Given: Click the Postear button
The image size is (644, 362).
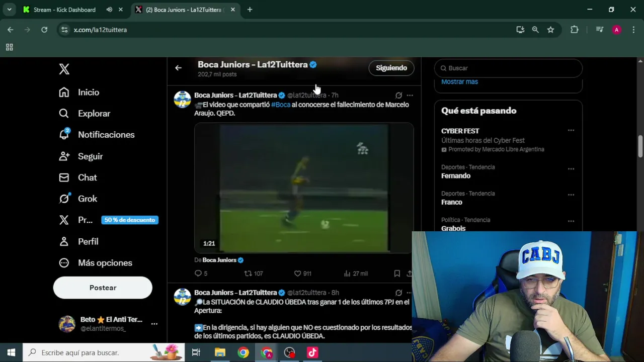Looking at the screenshot, I should (103, 288).
